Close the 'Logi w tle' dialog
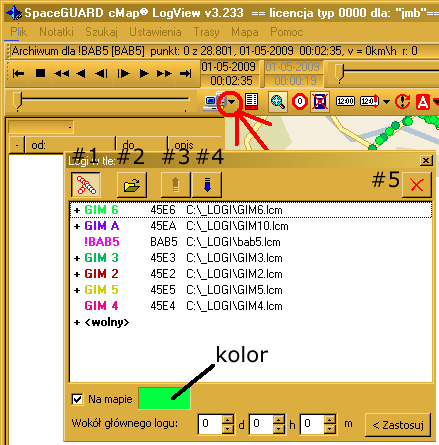Viewport: 439px width, 445px height. click(426, 161)
